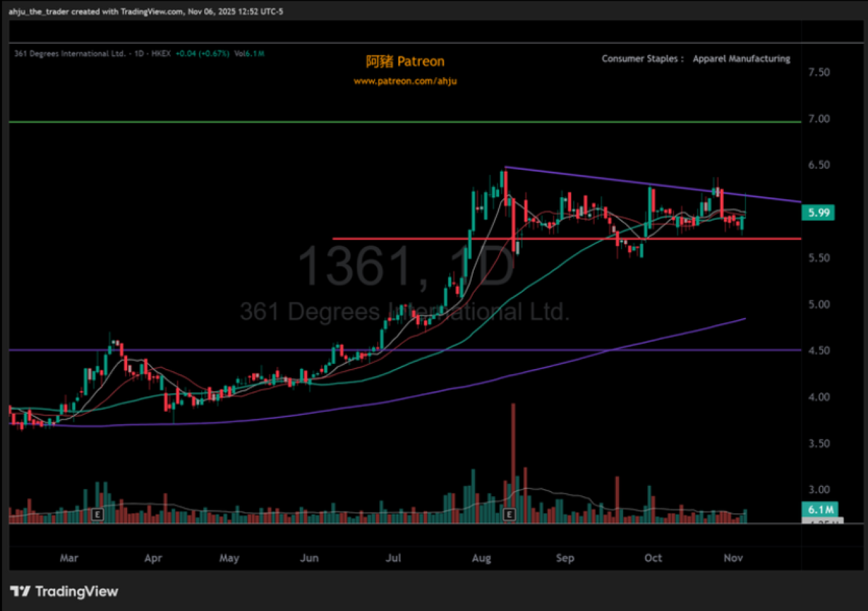Click the 阿豬 Patreon title text

coord(405,61)
